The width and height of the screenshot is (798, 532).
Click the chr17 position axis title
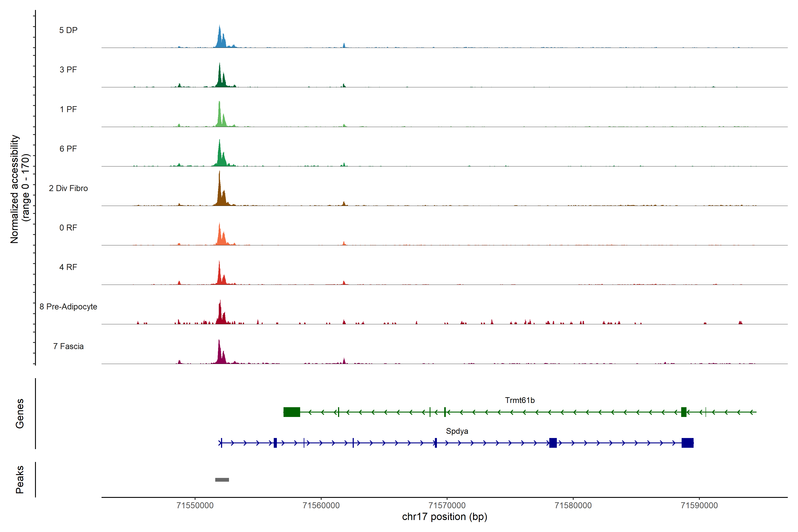(444, 517)
